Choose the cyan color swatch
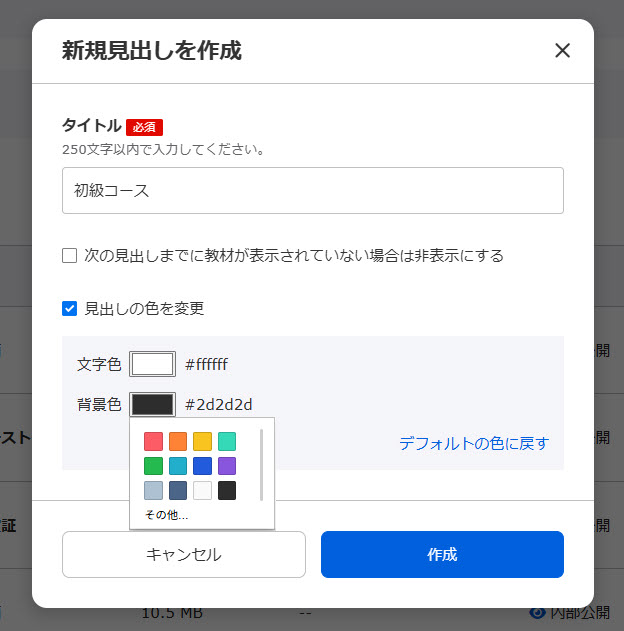Viewport: 624px width, 631px height. pyautogui.click(x=178, y=466)
